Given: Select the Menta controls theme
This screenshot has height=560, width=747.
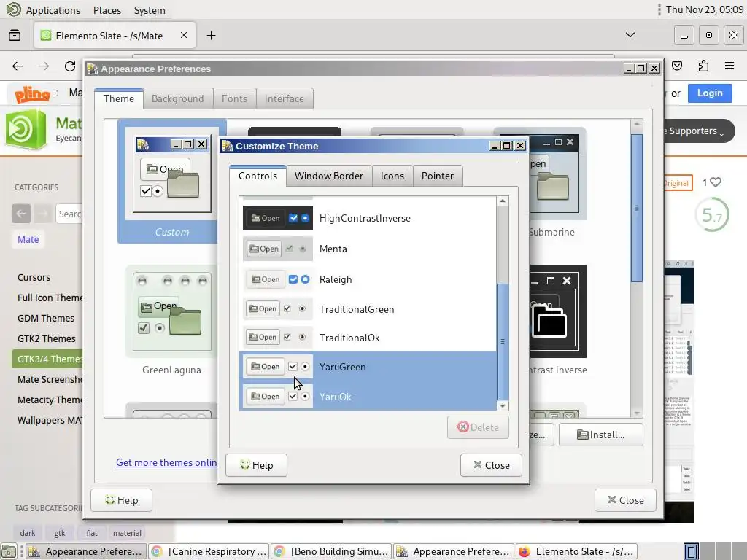Looking at the screenshot, I should coord(368,249).
